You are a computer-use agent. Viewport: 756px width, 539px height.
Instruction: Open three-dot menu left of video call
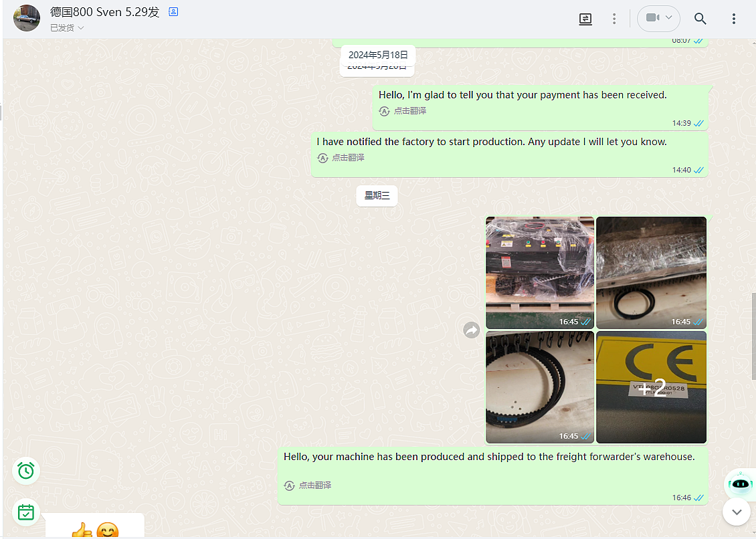tap(614, 19)
